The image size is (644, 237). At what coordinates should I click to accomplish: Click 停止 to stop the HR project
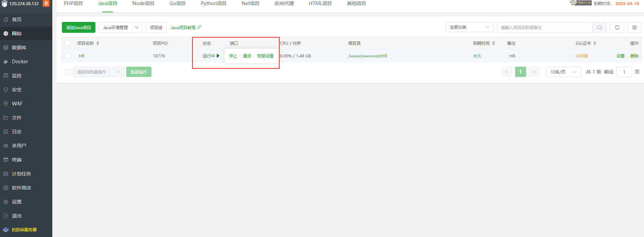tap(233, 56)
